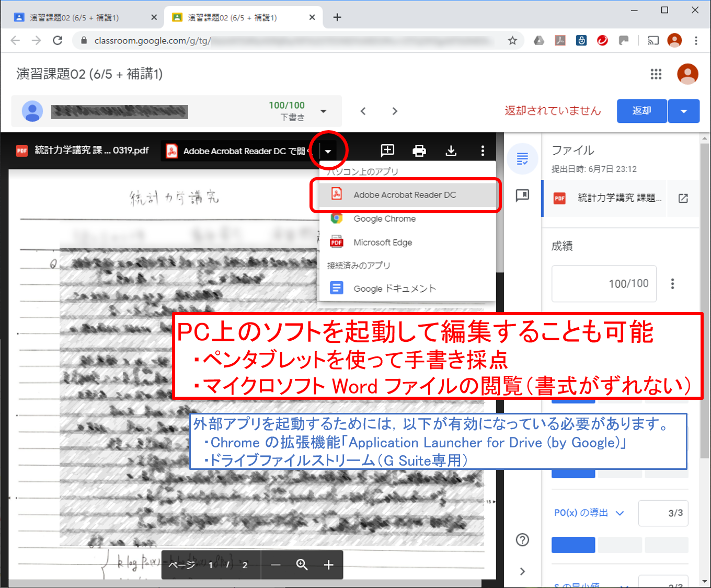Open with Adobe Acrobat Reader DC button
Viewport: 711px width, 588px height.
pyautogui.click(x=238, y=151)
